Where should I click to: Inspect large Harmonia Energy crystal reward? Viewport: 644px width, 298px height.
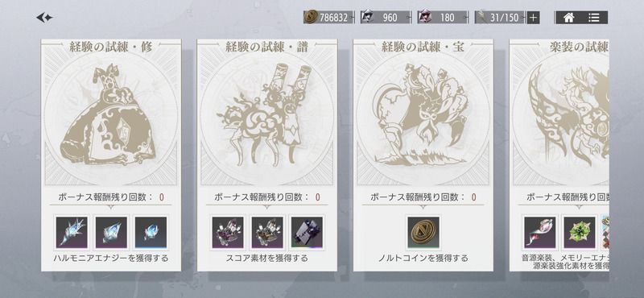(72, 233)
